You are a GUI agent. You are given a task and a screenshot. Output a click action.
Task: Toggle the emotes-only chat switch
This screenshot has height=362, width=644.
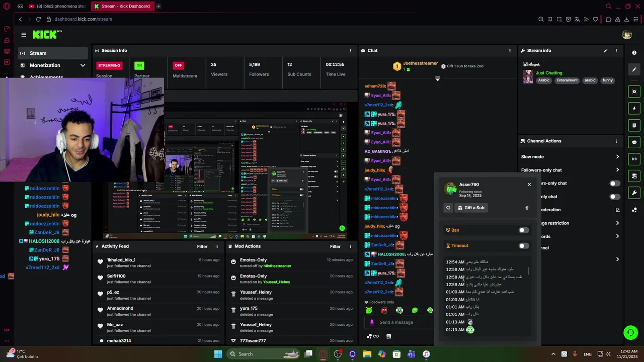click(x=615, y=197)
